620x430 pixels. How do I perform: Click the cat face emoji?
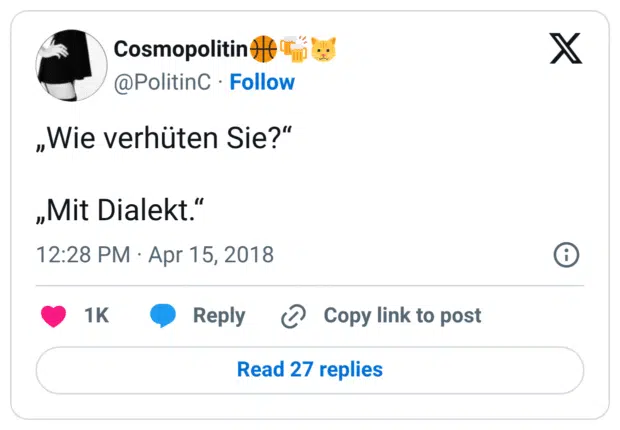click(x=323, y=48)
